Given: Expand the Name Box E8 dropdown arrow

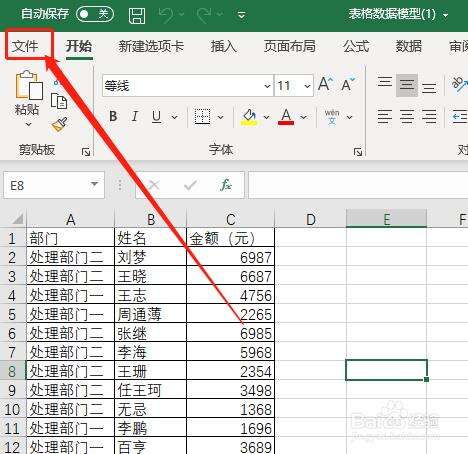Looking at the screenshot, I should [x=95, y=184].
